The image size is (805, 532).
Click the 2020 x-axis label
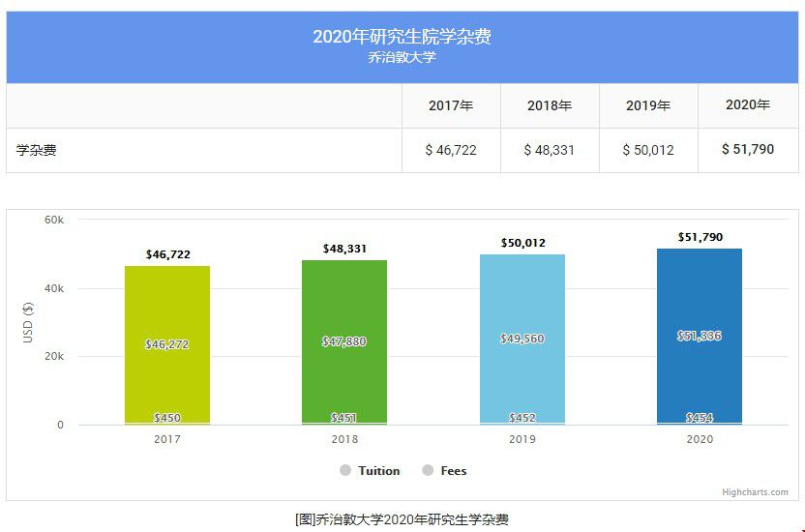(x=700, y=439)
